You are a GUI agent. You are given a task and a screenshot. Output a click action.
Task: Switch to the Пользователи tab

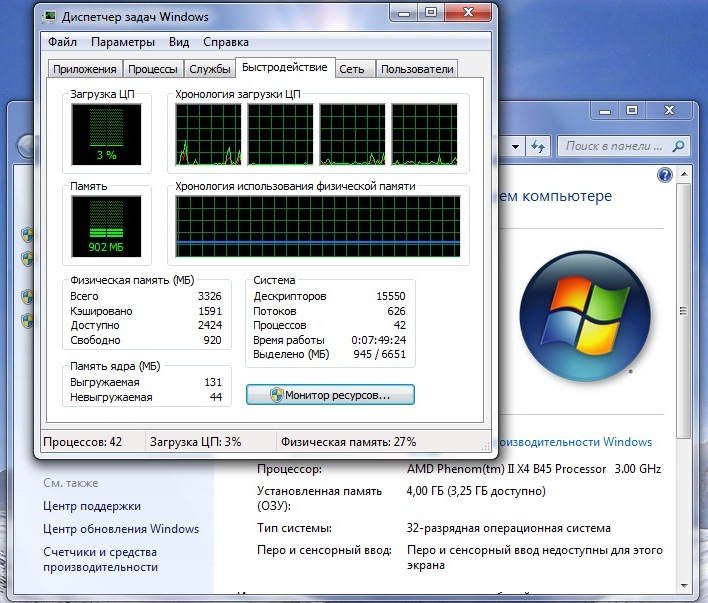(417, 69)
